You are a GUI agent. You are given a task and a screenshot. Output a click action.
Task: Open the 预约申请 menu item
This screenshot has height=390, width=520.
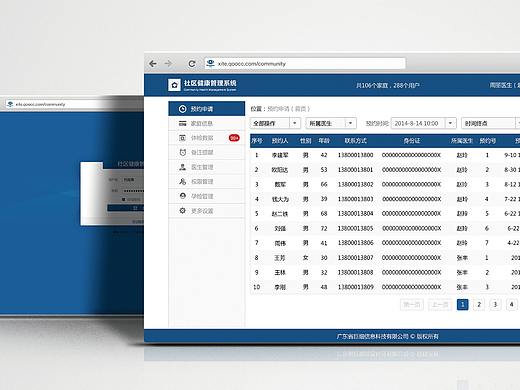(x=207, y=109)
